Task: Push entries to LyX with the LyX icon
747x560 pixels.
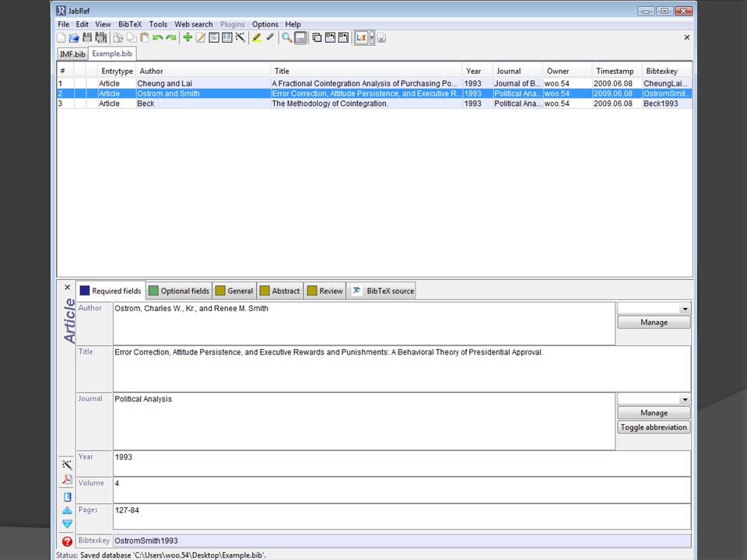Action: point(362,37)
